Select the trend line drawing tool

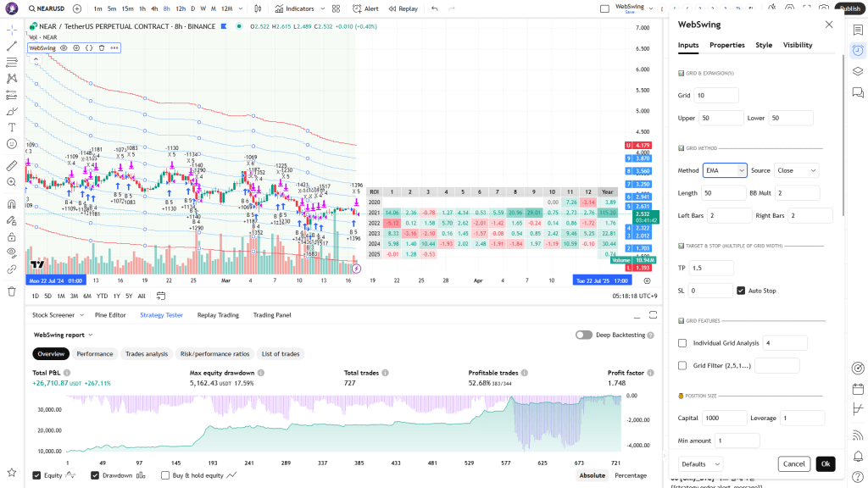coord(12,46)
